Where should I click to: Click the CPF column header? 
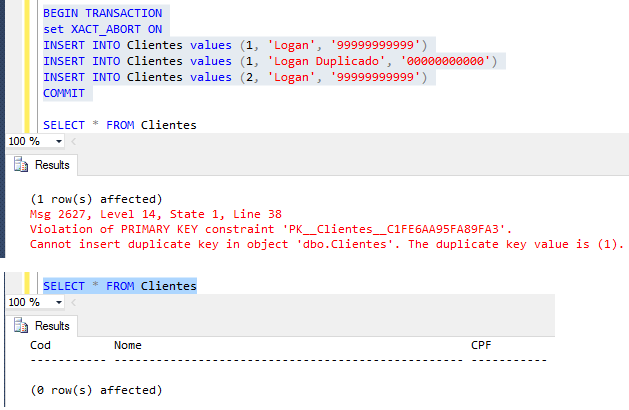tap(482, 345)
